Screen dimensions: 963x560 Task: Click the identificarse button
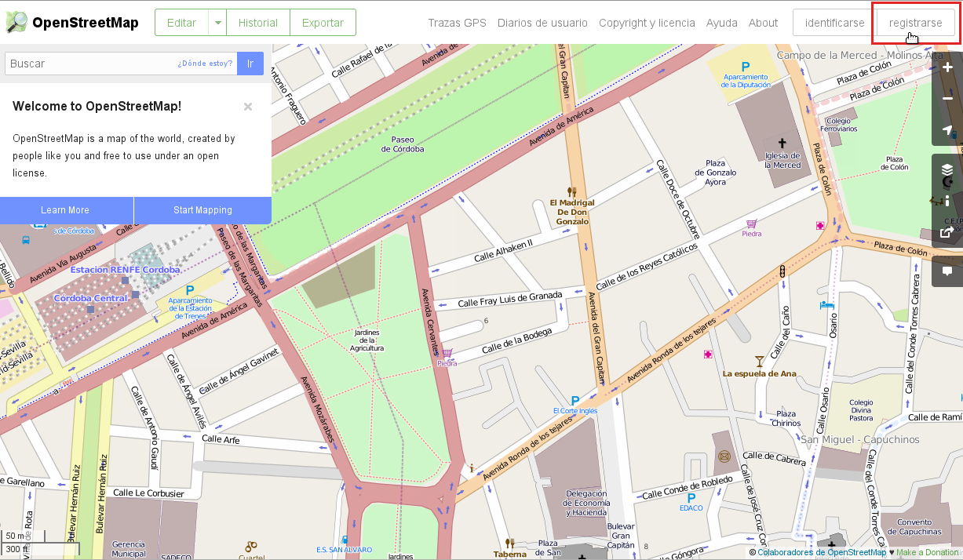point(835,23)
